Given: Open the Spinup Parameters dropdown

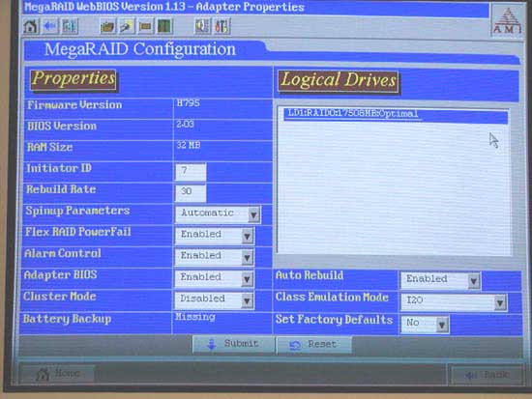Looking at the screenshot, I should pos(219,214).
